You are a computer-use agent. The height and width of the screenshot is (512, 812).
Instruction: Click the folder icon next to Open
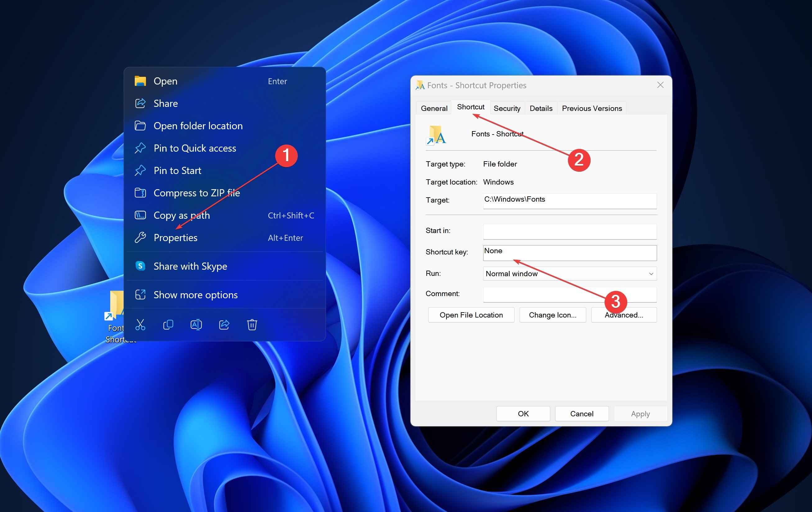coord(140,81)
